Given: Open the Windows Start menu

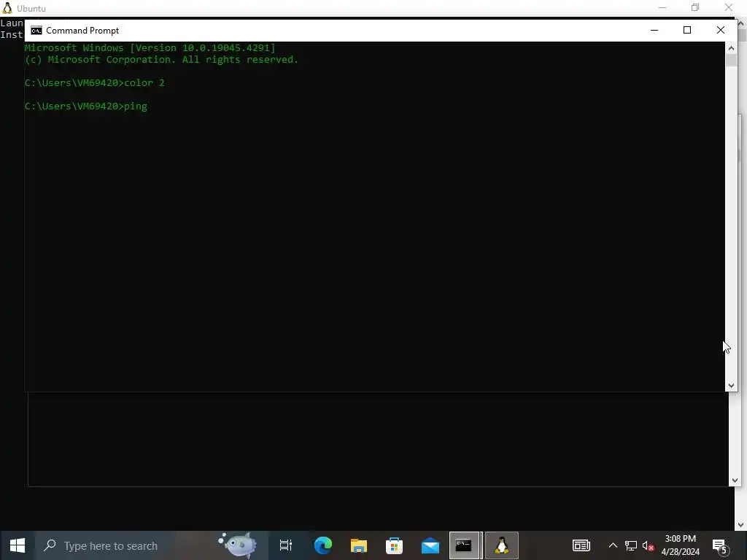Looking at the screenshot, I should [18, 545].
